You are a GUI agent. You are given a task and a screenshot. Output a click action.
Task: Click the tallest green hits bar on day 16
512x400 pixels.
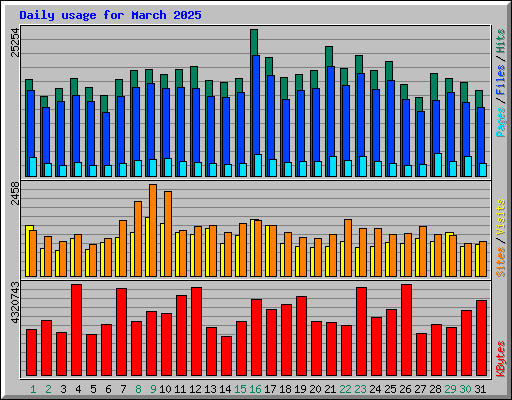(x=254, y=42)
